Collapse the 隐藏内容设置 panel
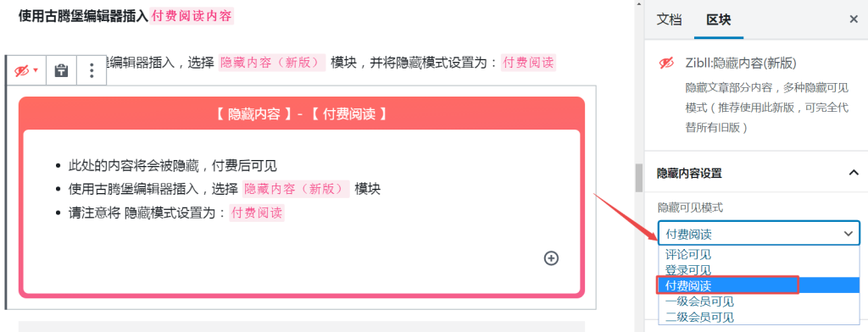This screenshot has width=868, height=332. pos(853,173)
